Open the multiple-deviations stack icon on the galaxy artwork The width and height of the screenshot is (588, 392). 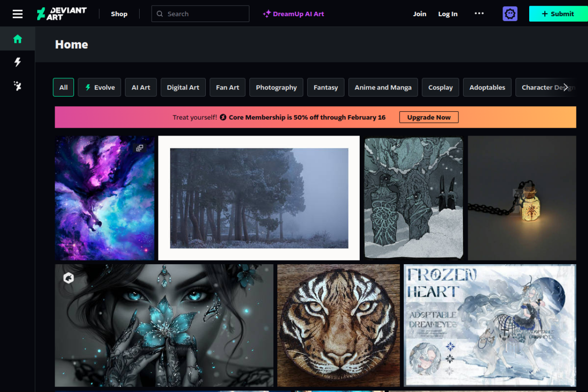click(x=140, y=147)
